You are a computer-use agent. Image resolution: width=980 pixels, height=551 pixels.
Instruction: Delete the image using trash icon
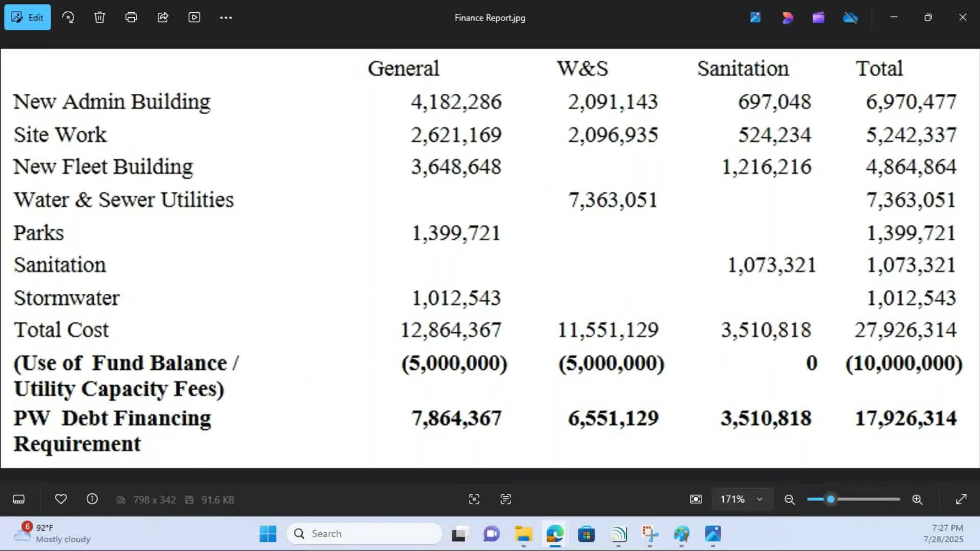tap(100, 17)
